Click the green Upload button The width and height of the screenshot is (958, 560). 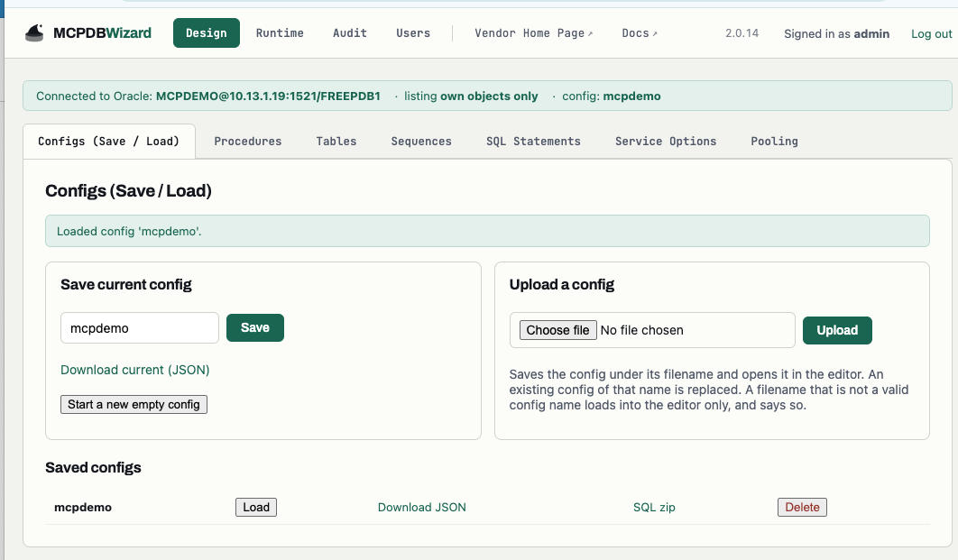(837, 330)
